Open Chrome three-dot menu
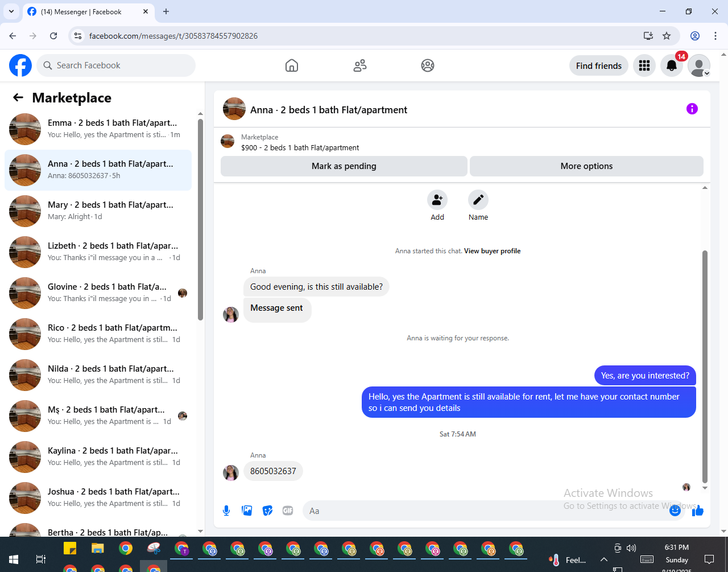This screenshot has width=728, height=572. [715, 36]
